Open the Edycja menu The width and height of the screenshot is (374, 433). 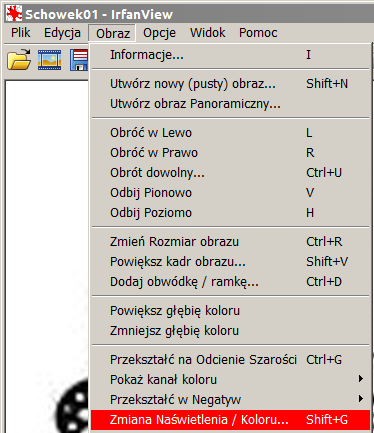click(62, 33)
